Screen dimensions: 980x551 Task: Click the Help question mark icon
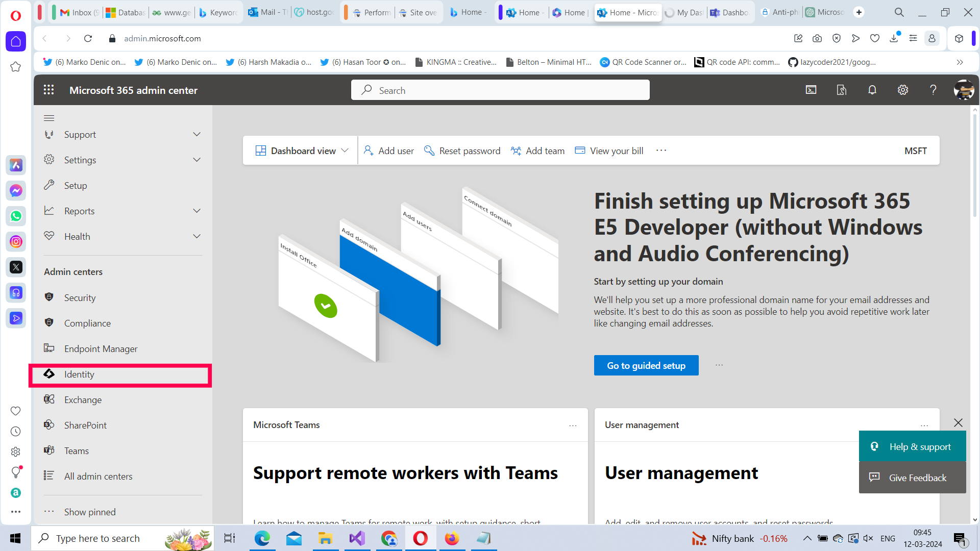933,89
